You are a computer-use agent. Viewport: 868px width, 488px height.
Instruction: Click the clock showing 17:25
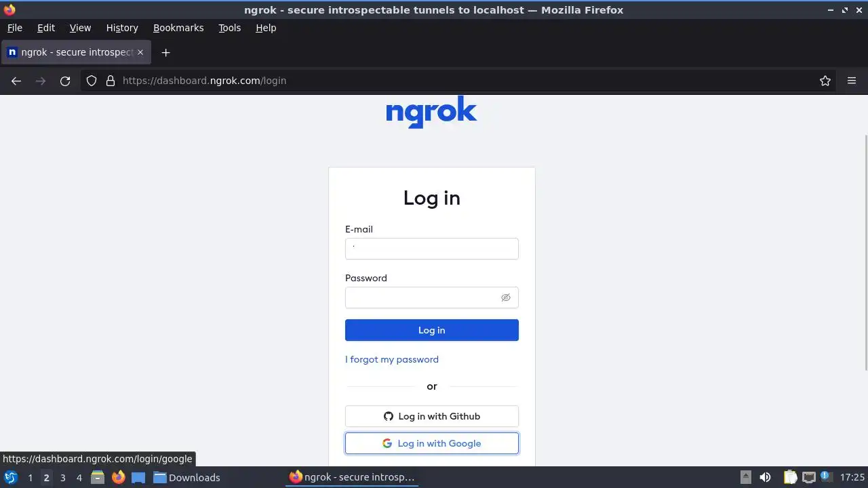[x=852, y=477]
